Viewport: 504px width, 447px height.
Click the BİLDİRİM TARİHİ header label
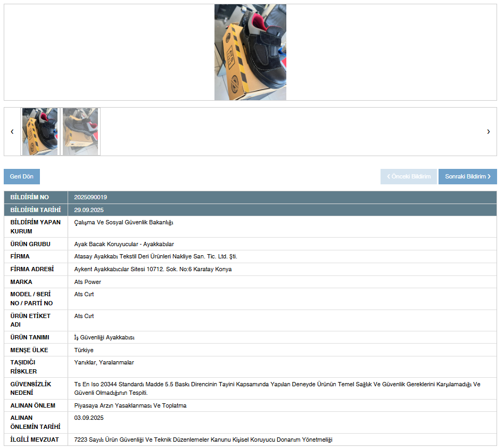coord(36,210)
